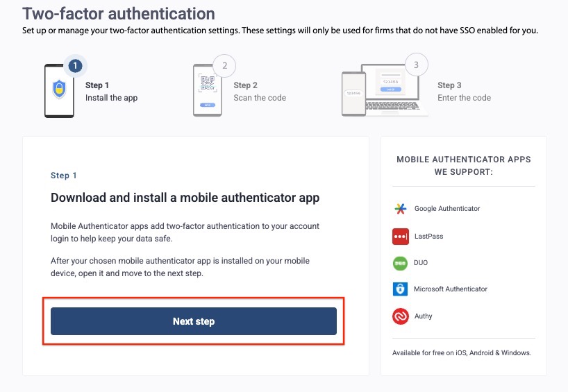The width and height of the screenshot is (568, 392).
Task: Click the laptop illustration for Step 3
Action: coord(385,92)
